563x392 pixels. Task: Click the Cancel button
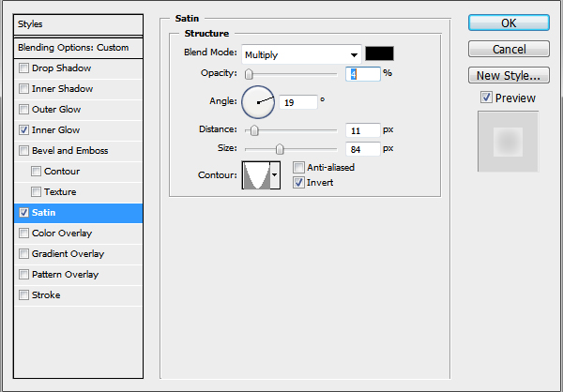[x=509, y=49]
